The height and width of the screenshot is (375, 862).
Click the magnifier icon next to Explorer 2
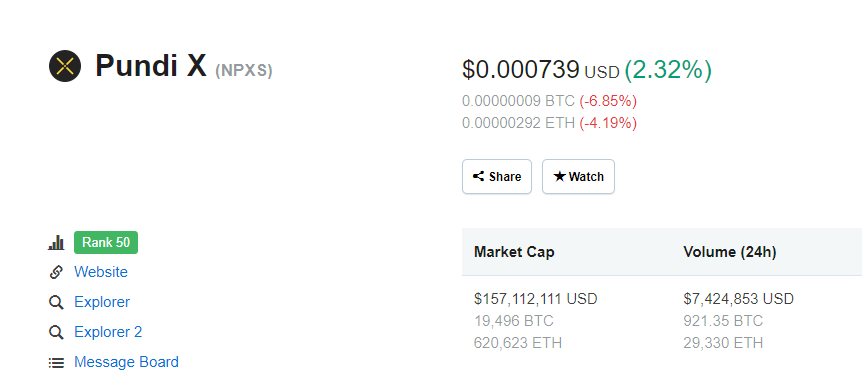(56, 332)
